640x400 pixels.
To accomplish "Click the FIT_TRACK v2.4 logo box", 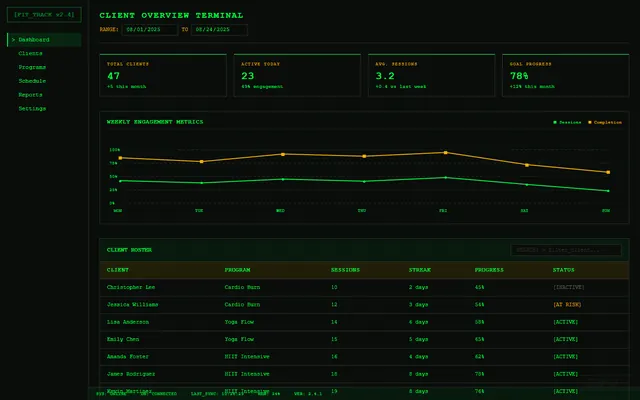I will click(44, 15).
